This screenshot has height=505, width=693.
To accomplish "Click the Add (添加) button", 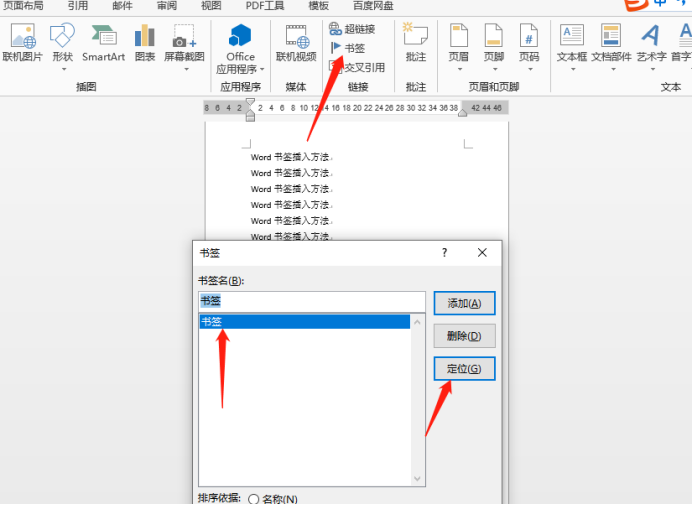I will [464, 303].
